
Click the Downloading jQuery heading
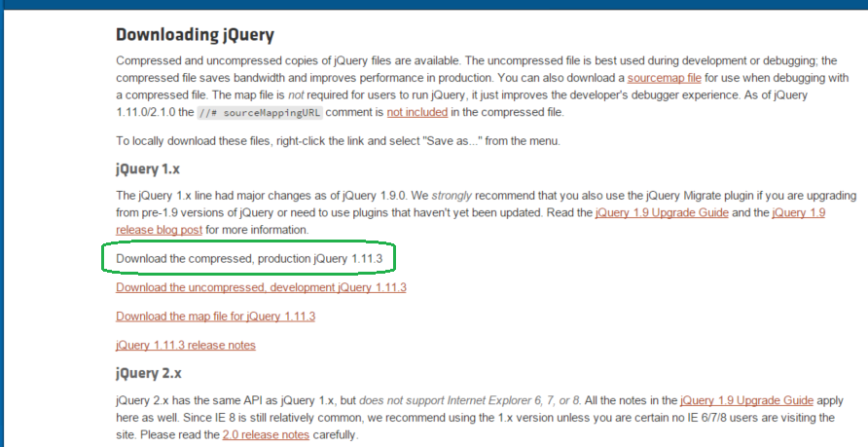coord(195,35)
